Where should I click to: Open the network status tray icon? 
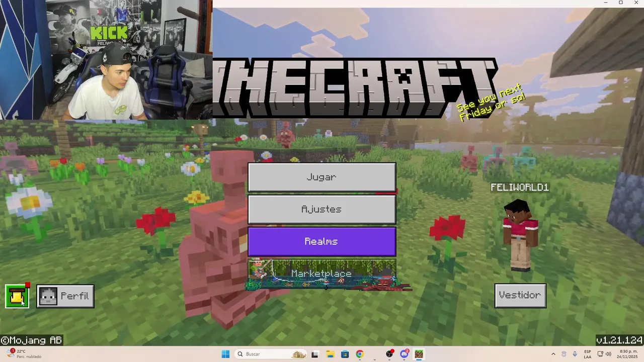tap(600, 354)
